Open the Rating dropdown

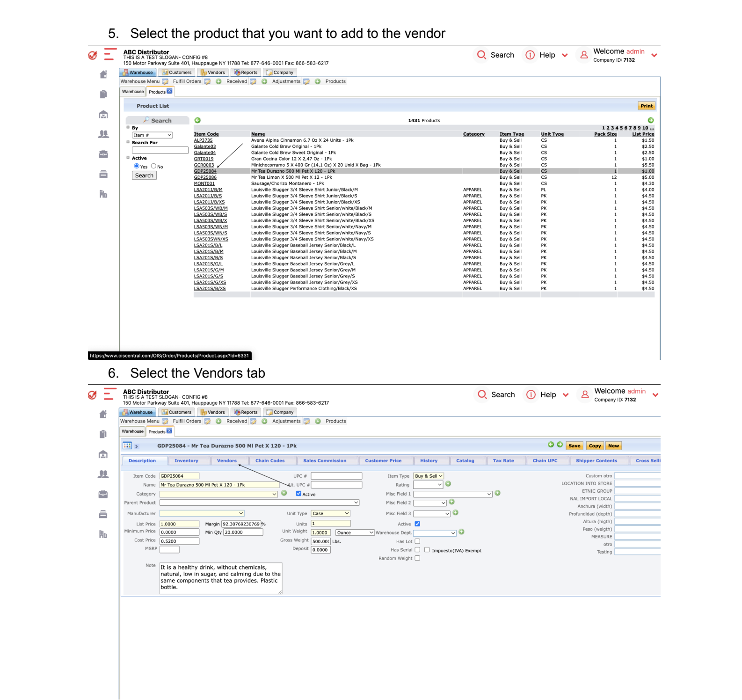(x=428, y=485)
